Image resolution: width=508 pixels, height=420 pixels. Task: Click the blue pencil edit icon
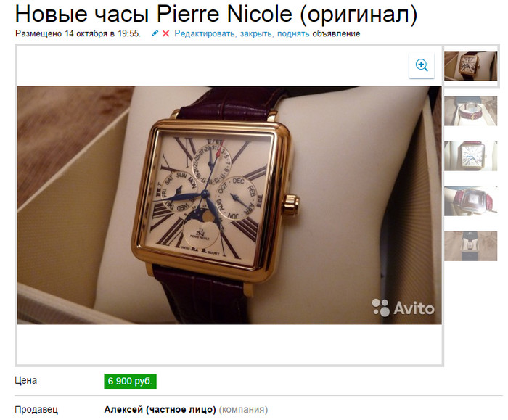[x=155, y=33]
